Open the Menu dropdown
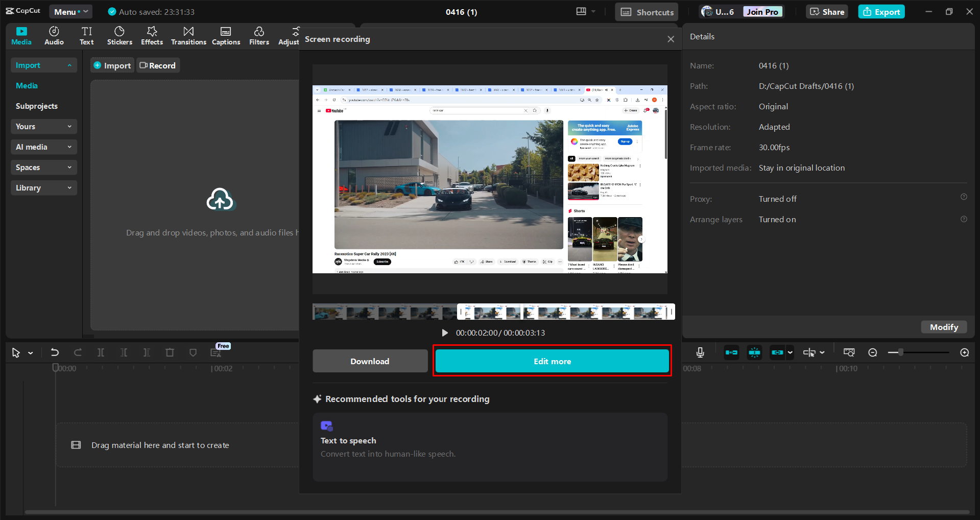980x520 pixels. point(70,11)
